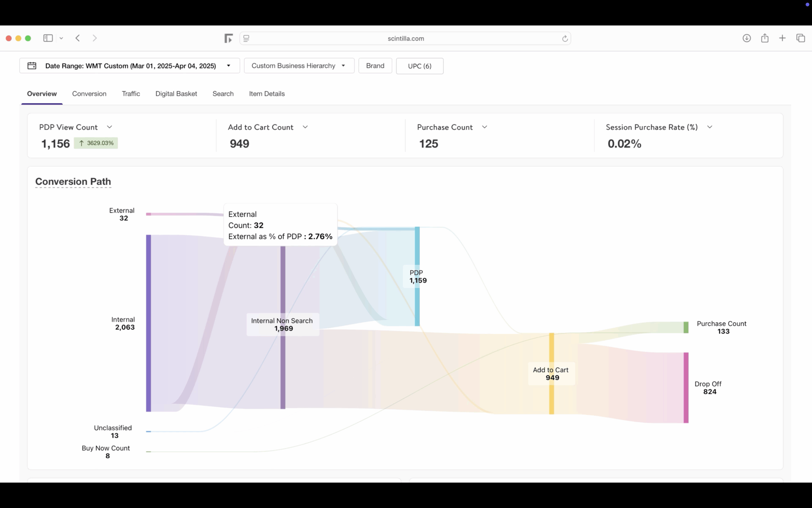Expand the Add to Cart Count chevron
812x508 pixels.
(305, 127)
